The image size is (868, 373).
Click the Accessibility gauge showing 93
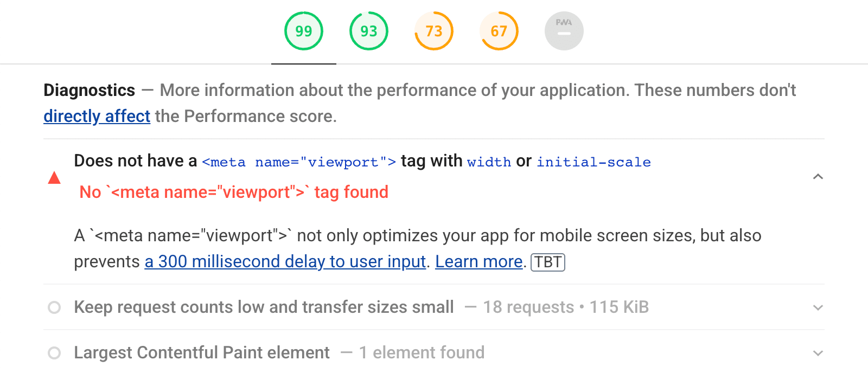tap(368, 31)
